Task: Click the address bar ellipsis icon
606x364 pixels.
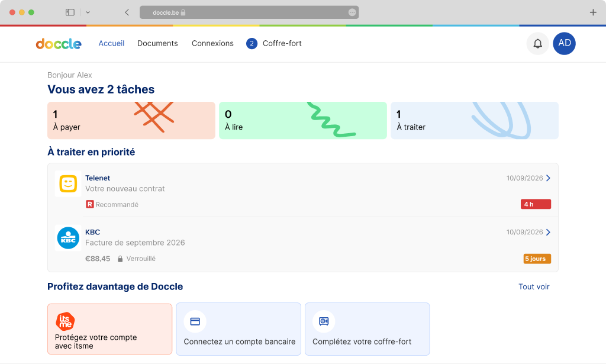Action: pyautogui.click(x=352, y=12)
